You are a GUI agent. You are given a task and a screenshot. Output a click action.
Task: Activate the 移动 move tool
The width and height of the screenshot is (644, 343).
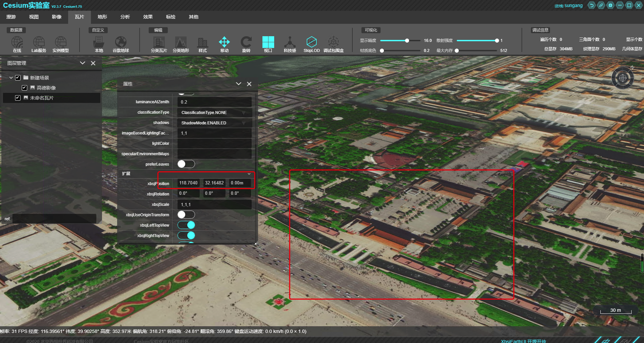tap(224, 43)
